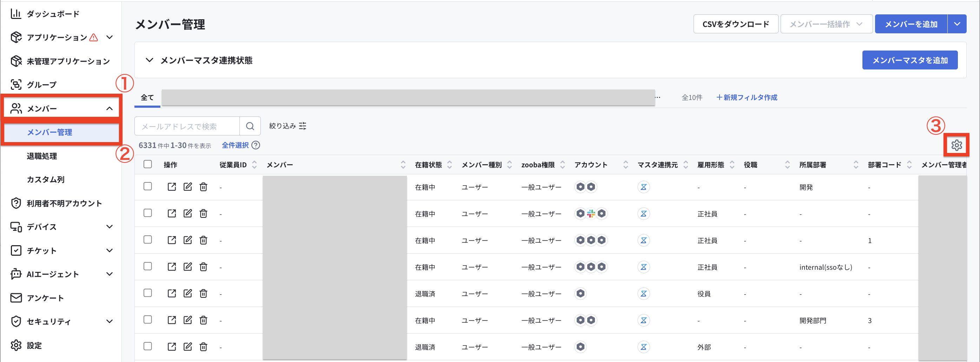980x362 pixels.
Task: Open the 絞り込み filter options
Action: (x=287, y=126)
